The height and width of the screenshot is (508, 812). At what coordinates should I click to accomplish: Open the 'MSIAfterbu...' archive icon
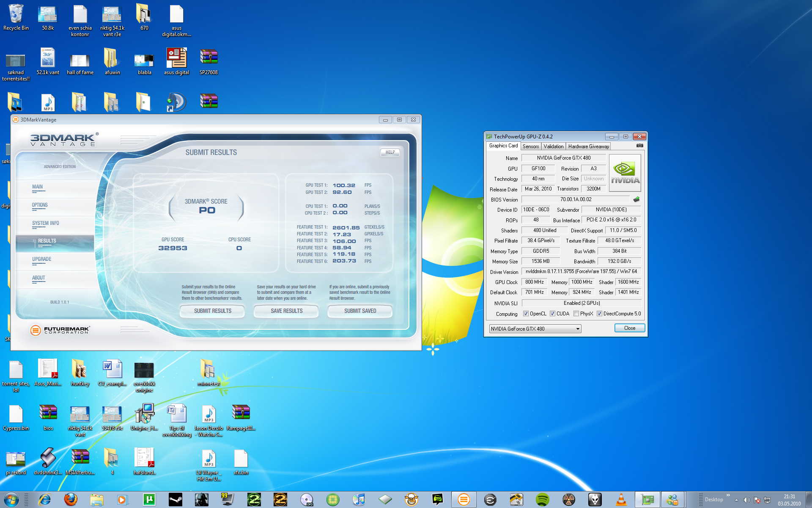tap(80, 462)
